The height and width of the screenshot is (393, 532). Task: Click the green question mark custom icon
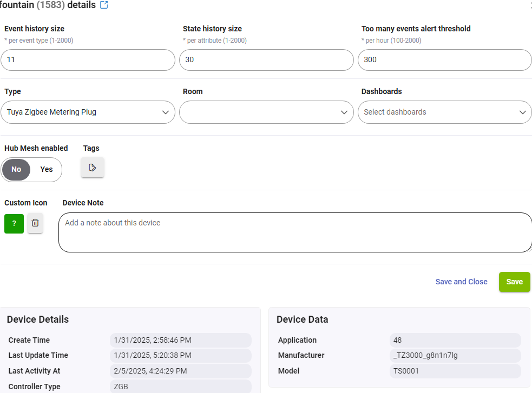pyautogui.click(x=14, y=223)
